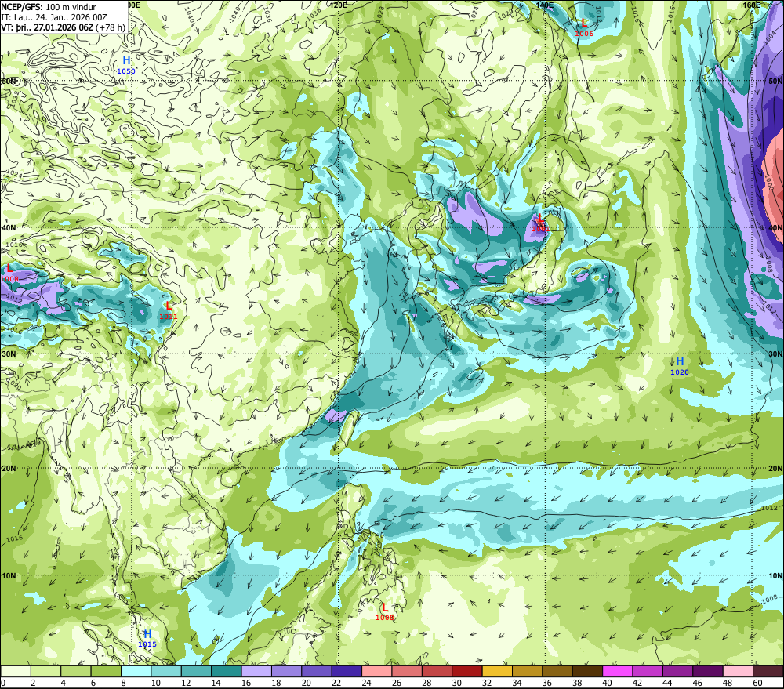This screenshot has width=784, height=689.
Task: Pick the legend swatch between 10 and 12
Action: [x=166, y=671]
